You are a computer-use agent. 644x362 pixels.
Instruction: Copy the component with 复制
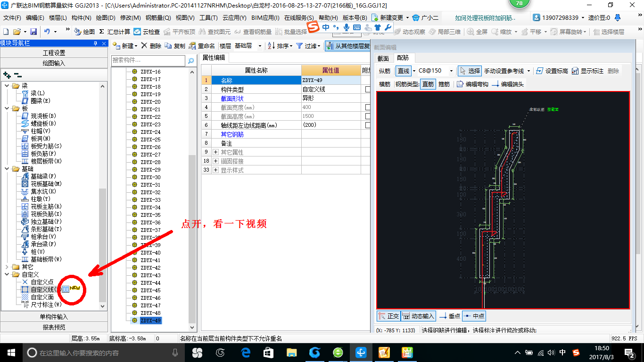[x=175, y=46]
